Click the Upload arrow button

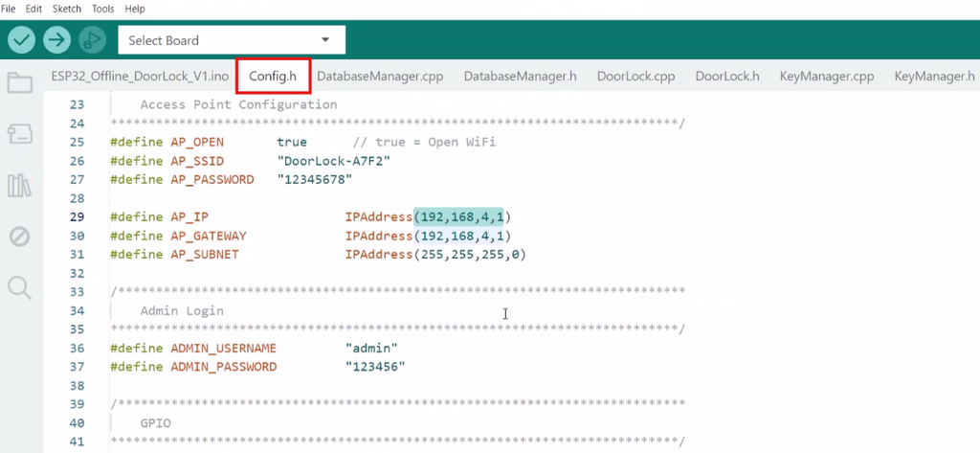56,40
